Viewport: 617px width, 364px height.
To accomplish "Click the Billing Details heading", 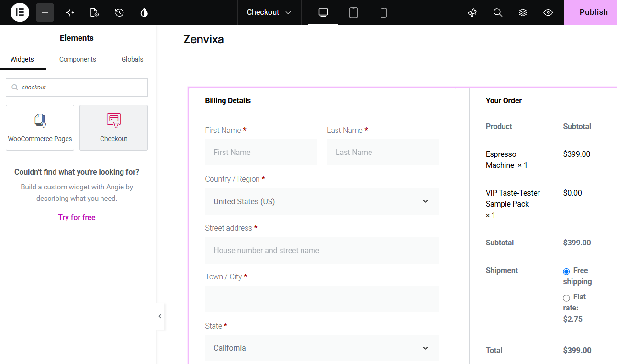I will (x=228, y=100).
